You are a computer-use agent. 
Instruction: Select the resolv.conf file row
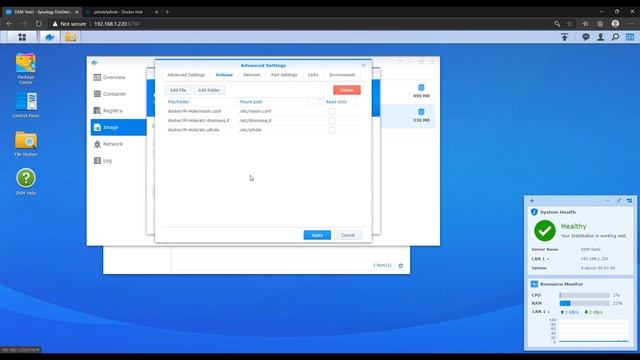[x=263, y=111]
